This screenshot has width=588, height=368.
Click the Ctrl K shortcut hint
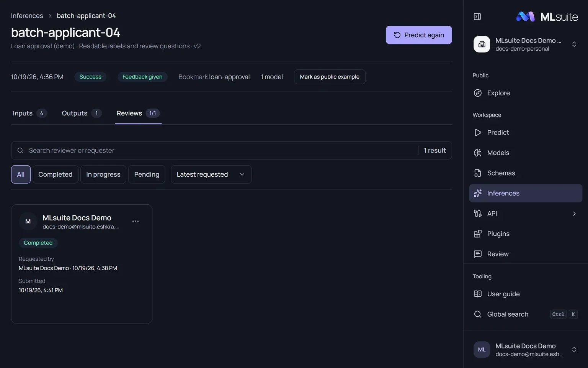point(564,314)
